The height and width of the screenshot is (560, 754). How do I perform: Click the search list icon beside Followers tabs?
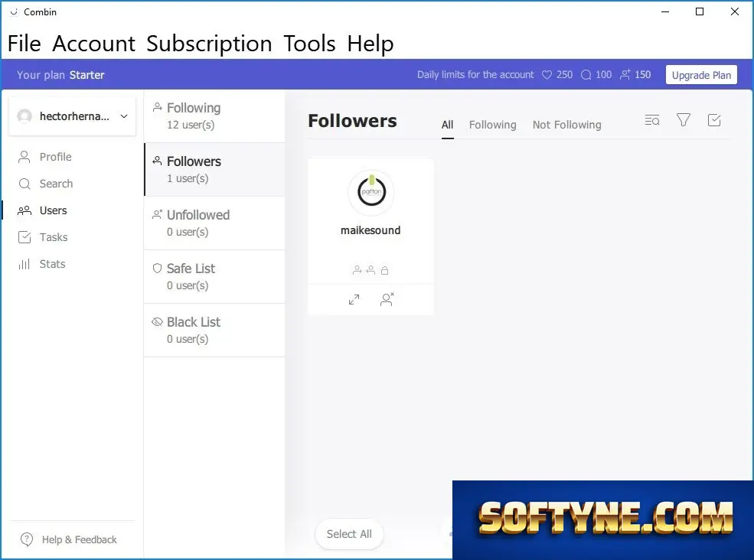click(652, 120)
